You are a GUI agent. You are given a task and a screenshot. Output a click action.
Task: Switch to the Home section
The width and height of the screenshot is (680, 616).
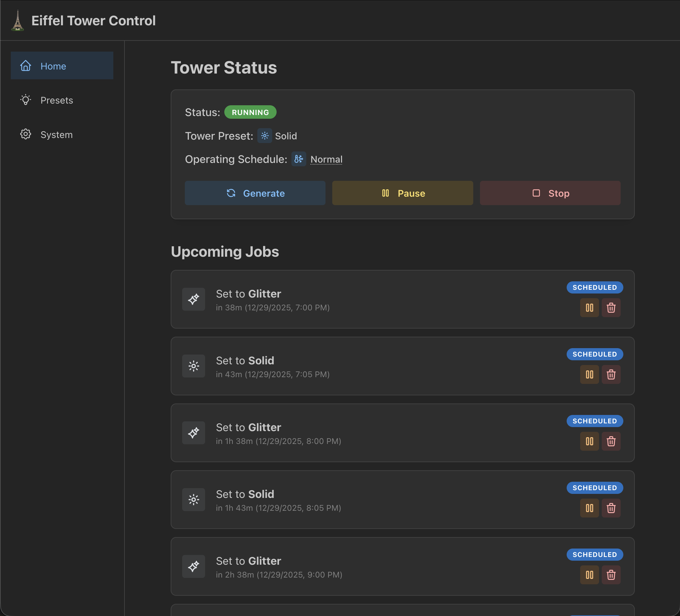tap(53, 66)
